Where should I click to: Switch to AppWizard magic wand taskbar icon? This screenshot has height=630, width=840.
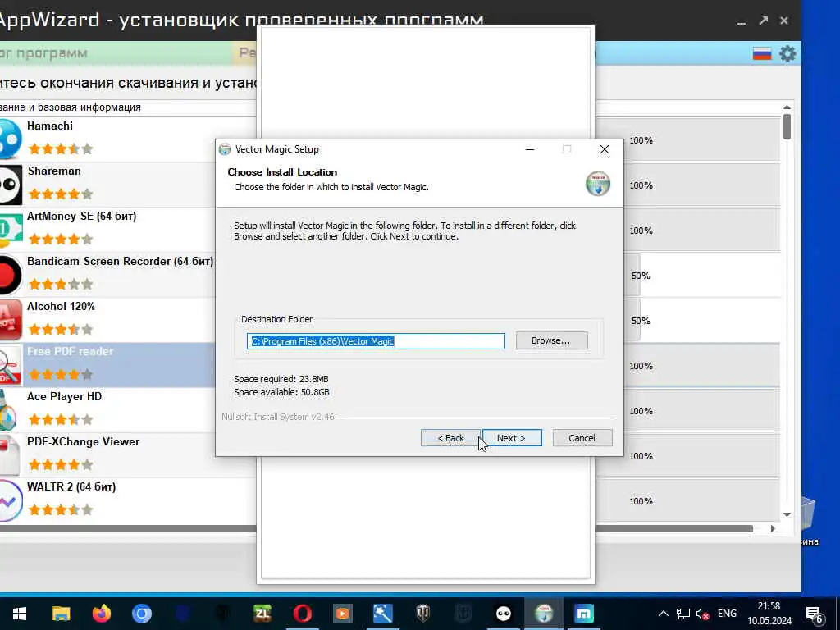coord(383,614)
